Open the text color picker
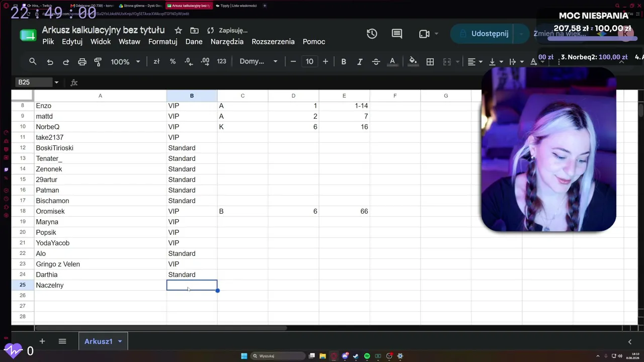This screenshot has width=644, height=362. (x=392, y=61)
